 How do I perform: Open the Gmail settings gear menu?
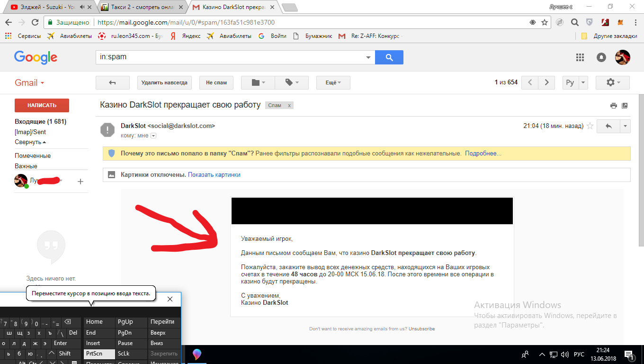point(613,82)
